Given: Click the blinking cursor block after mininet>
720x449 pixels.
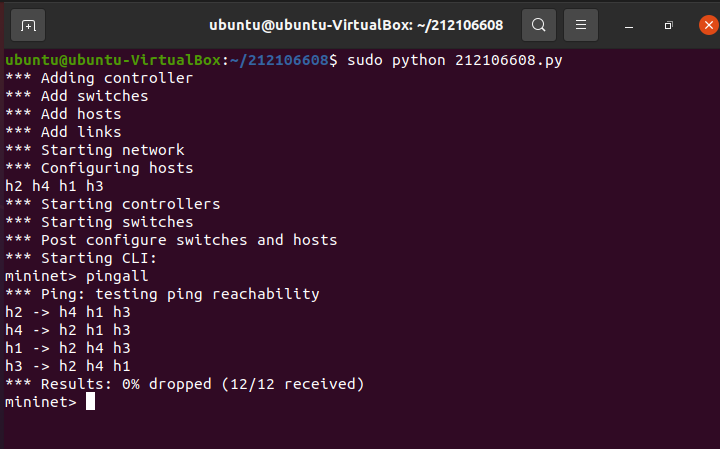Looking at the screenshot, I should pos(90,401).
